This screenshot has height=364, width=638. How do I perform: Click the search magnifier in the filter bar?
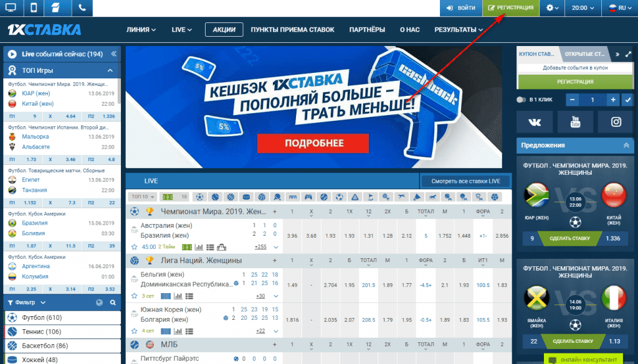[x=113, y=303]
